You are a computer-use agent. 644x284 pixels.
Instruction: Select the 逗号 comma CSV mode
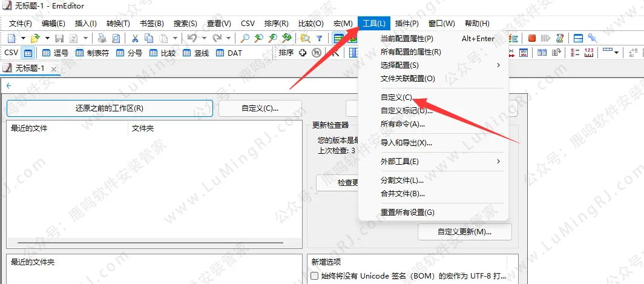click(x=55, y=53)
